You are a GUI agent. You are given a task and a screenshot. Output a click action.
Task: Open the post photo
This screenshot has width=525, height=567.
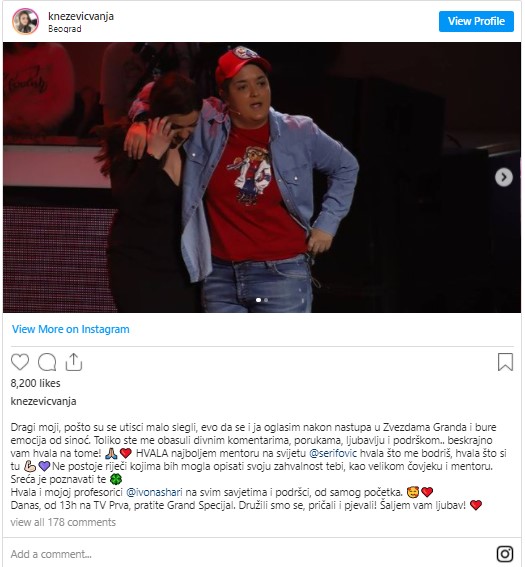(262, 177)
